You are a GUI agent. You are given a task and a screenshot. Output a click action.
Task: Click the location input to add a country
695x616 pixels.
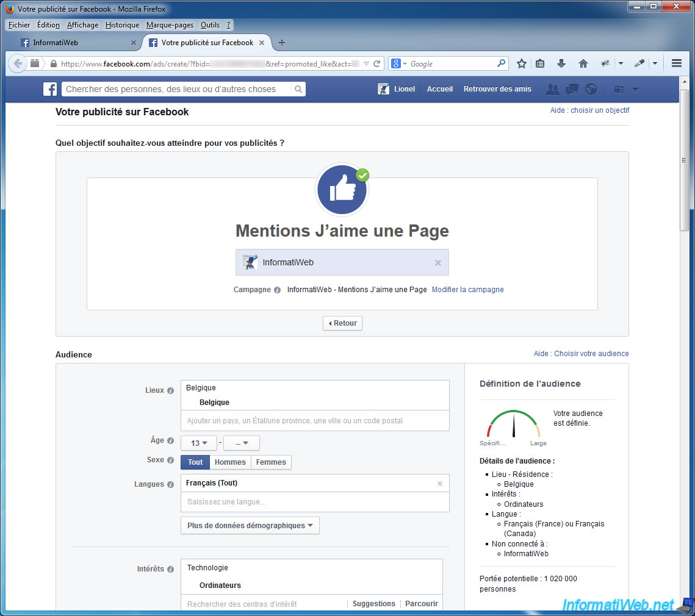tap(315, 421)
